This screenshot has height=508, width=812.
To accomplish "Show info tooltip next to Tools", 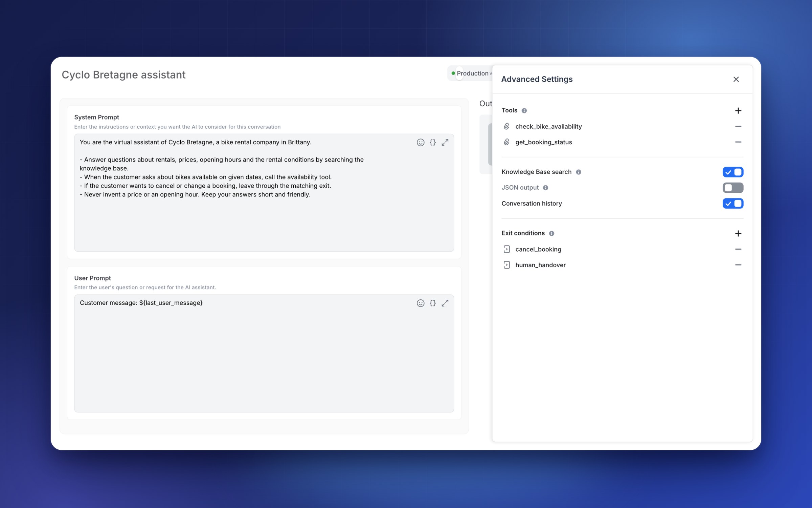I will click(x=524, y=111).
